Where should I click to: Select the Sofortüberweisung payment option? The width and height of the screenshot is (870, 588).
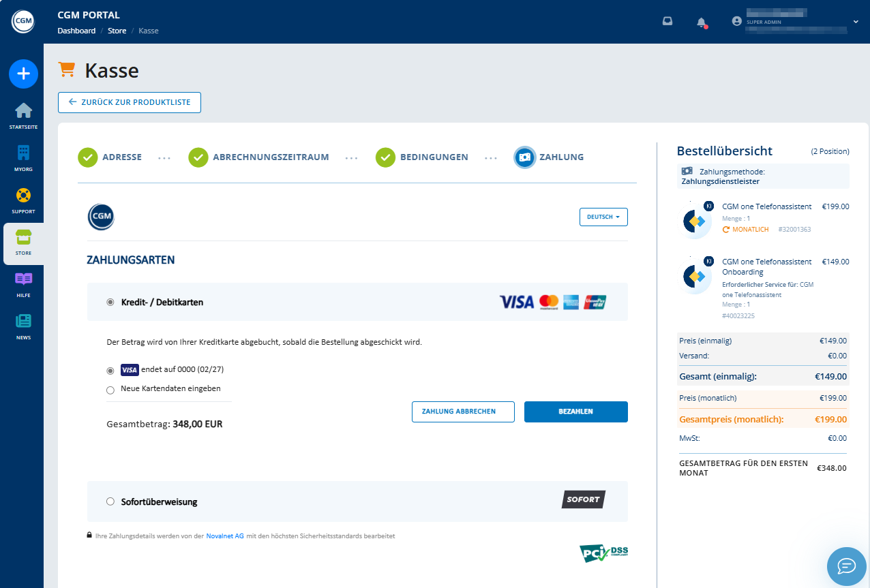click(x=110, y=501)
